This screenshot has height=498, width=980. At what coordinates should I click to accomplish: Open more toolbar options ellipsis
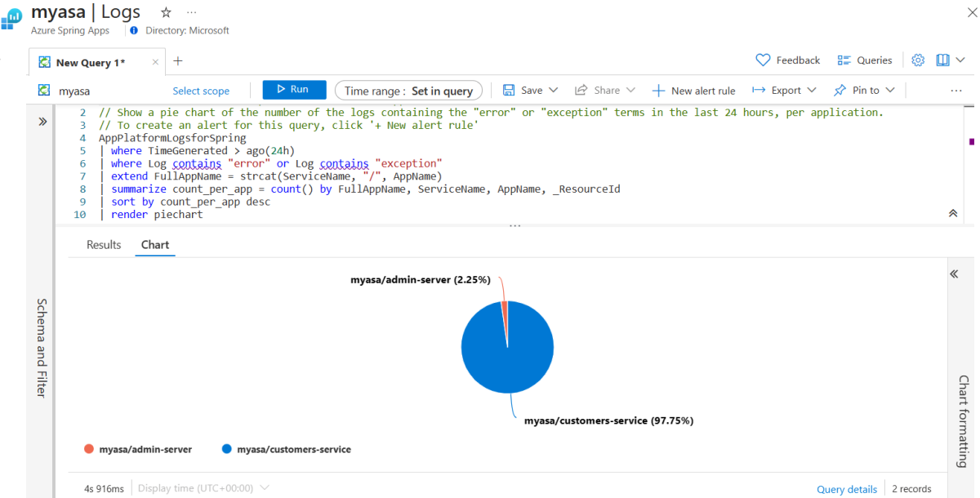pos(956,91)
